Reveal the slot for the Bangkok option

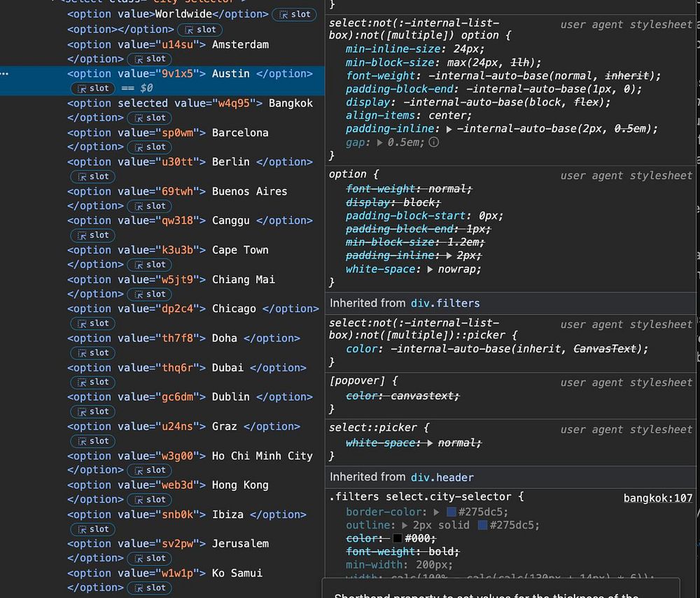click(x=150, y=118)
